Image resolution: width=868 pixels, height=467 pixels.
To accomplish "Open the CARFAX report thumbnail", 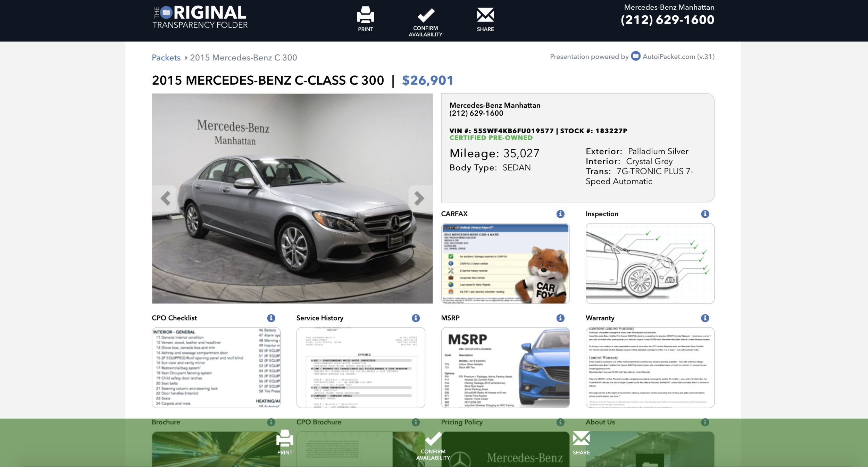I will click(x=505, y=264).
